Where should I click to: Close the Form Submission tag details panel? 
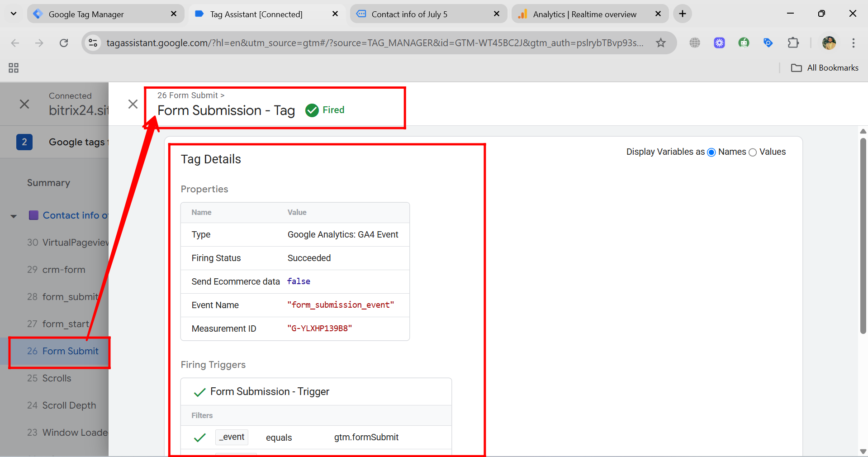pos(133,104)
